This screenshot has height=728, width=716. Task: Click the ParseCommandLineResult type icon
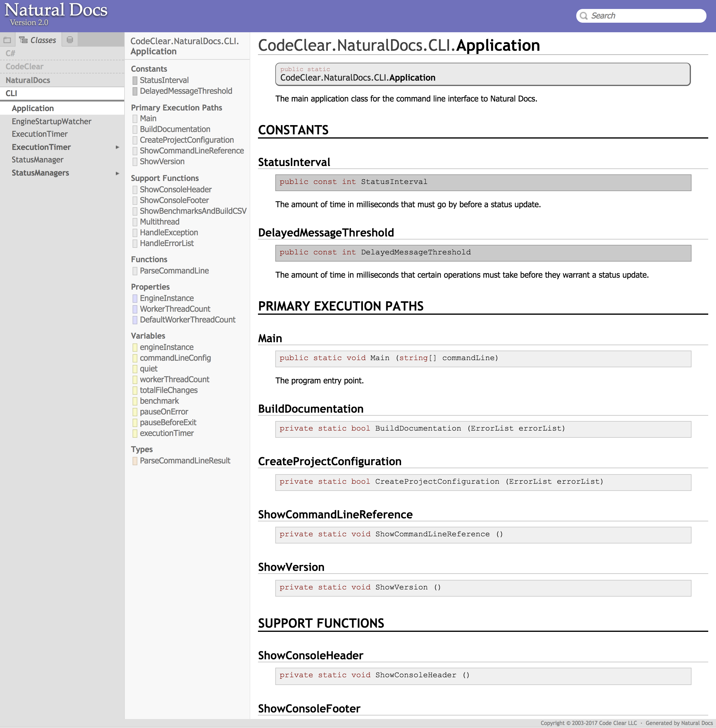point(135,461)
